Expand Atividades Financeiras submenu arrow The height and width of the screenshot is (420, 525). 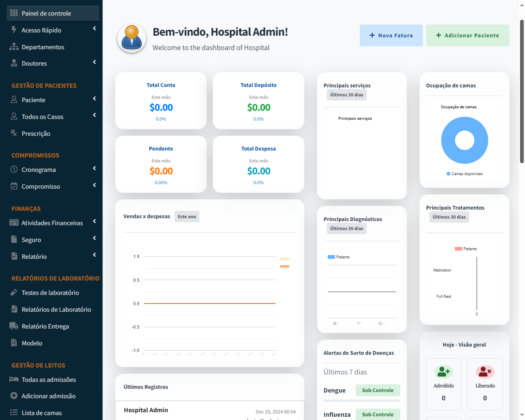[94, 221]
